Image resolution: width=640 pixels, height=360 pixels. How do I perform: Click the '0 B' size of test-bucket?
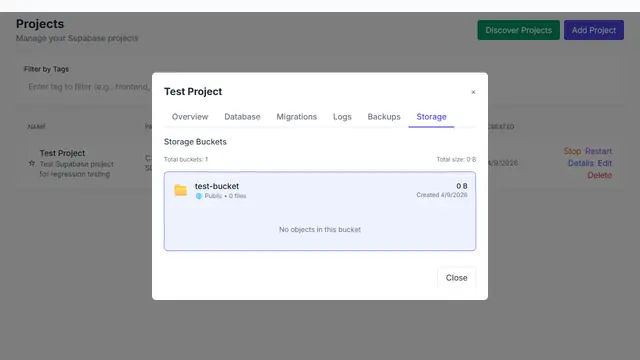tap(462, 186)
